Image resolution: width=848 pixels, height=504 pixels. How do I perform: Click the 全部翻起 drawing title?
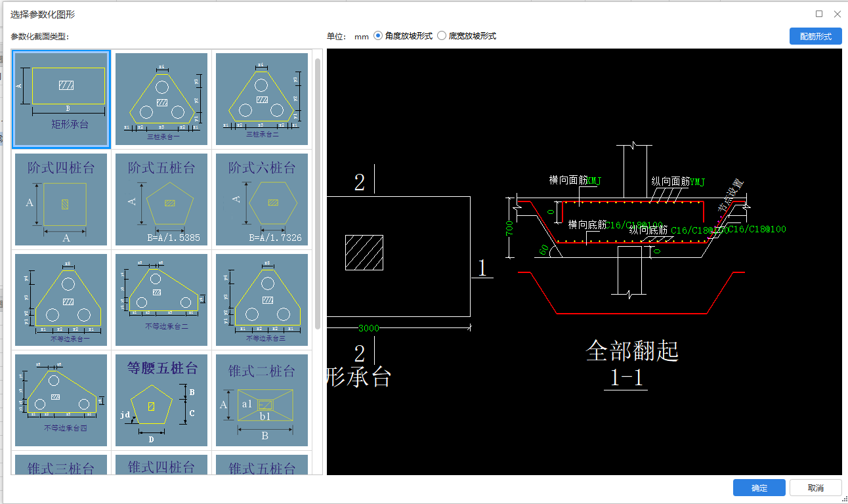[x=632, y=351]
